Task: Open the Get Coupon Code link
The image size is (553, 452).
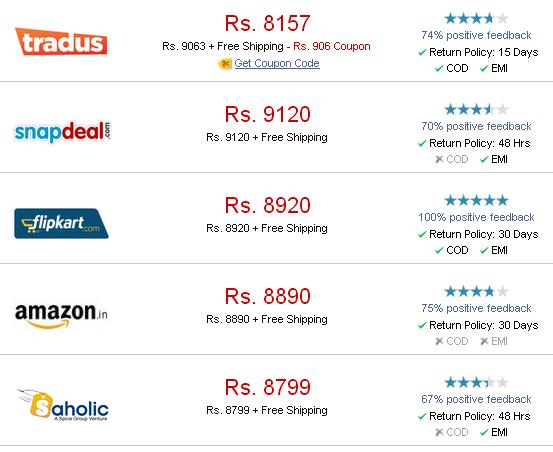Action: coord(277,63)
